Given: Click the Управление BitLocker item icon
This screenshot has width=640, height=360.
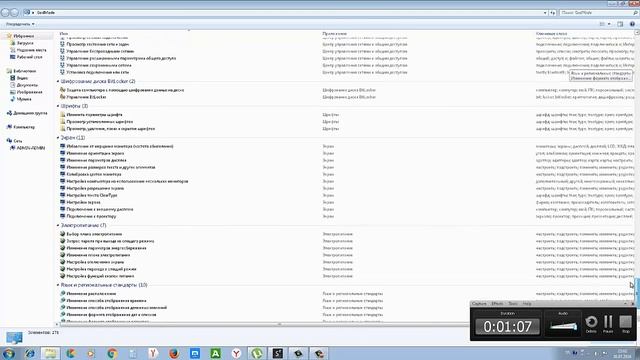Looking at the screenshot, I should 62,97.
